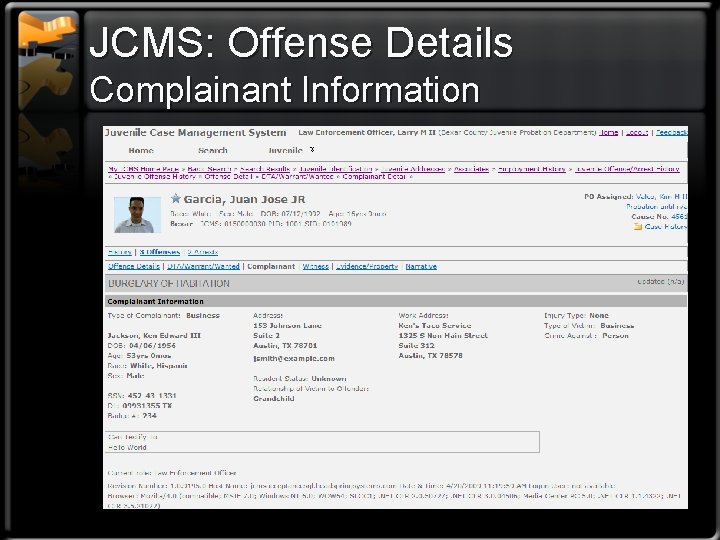The image size is (720, 540).
Task: Click the Grandchild relationship value
Action: point(274,399)
